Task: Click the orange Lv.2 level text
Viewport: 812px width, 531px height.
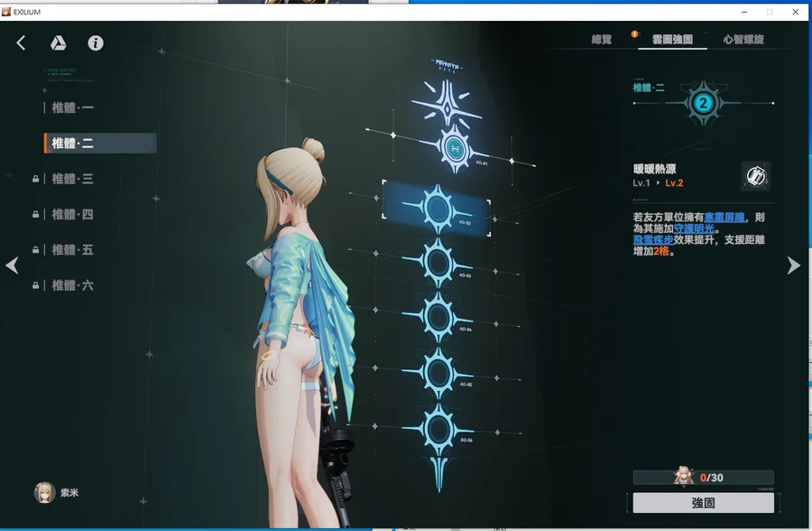Action: (674, 183)
